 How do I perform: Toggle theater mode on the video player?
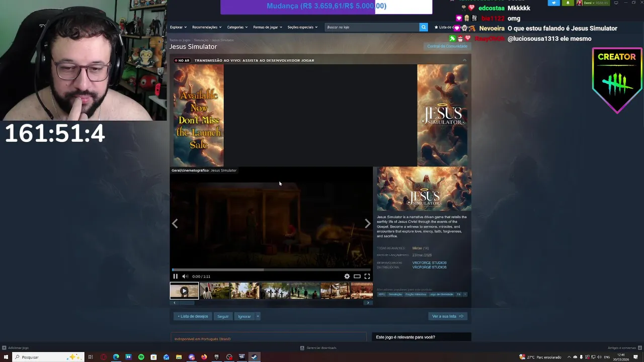point(357,276)
